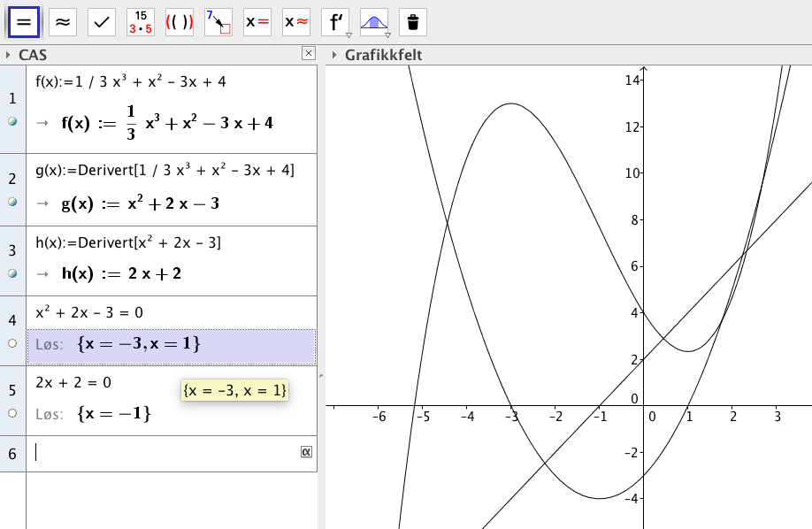This screenshot has height=529, width=812.
Task: Click output g(x) := x² + 2x − 3
Action: pyautogui.click(x=141, y=203)
